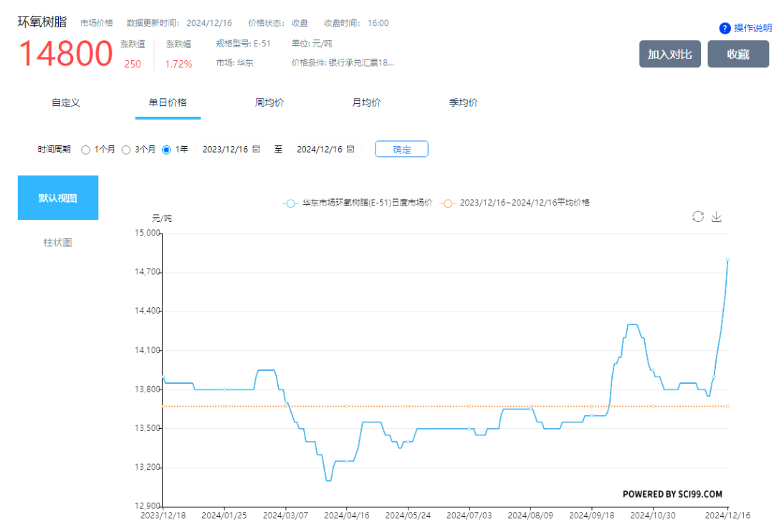This screenshot has height=532, width=774.
Task: Click the y-axis label 14,400
Action: point(148,311)
